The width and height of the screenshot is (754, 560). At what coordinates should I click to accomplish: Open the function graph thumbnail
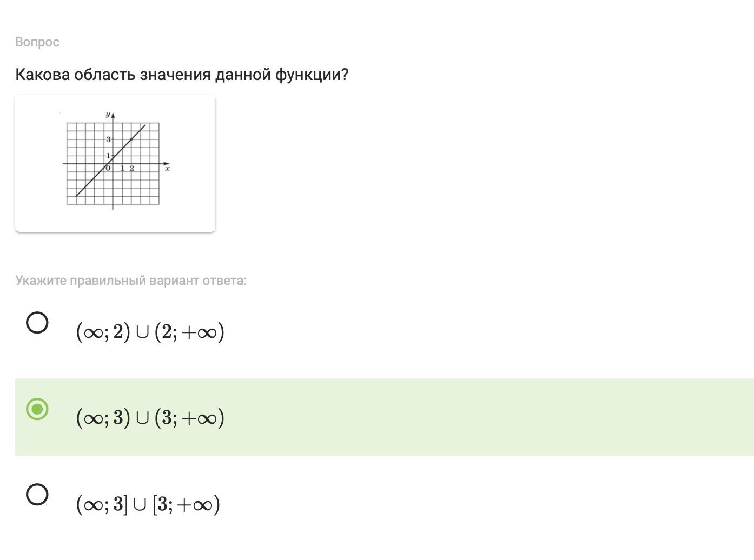pyautogui.click(x=115, y=164)
